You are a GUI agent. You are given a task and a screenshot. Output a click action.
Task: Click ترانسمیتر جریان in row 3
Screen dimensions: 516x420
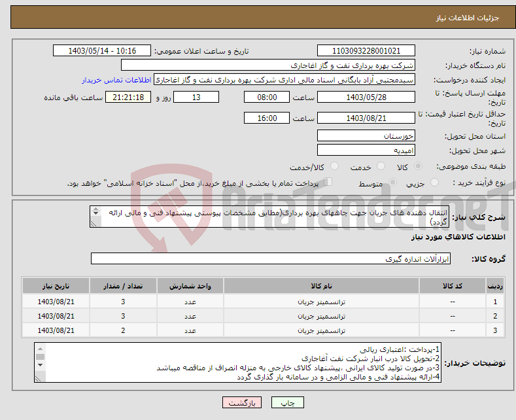tap(321, 330)
